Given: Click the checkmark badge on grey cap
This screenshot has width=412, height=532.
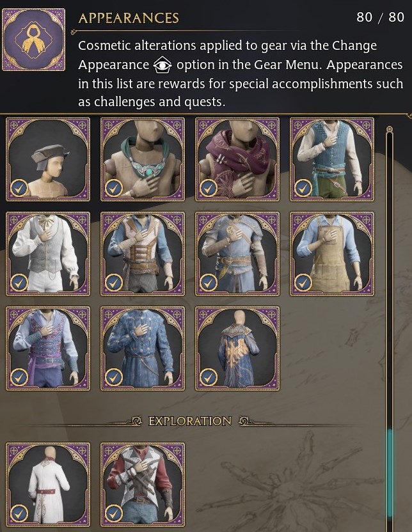Looking at the screenshot, I should pyautogui.click(x=19, y=188).
